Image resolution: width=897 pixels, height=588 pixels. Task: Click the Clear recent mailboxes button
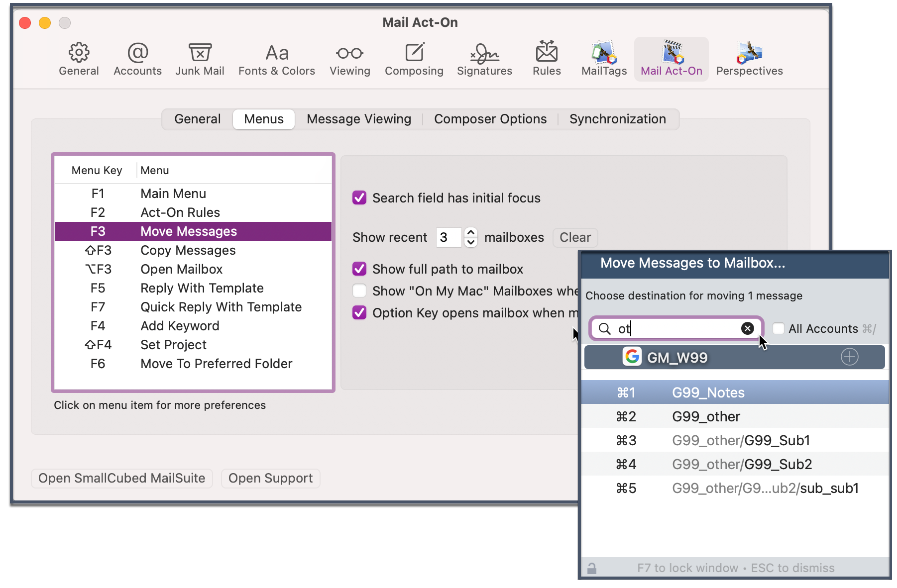pos(575,237)
